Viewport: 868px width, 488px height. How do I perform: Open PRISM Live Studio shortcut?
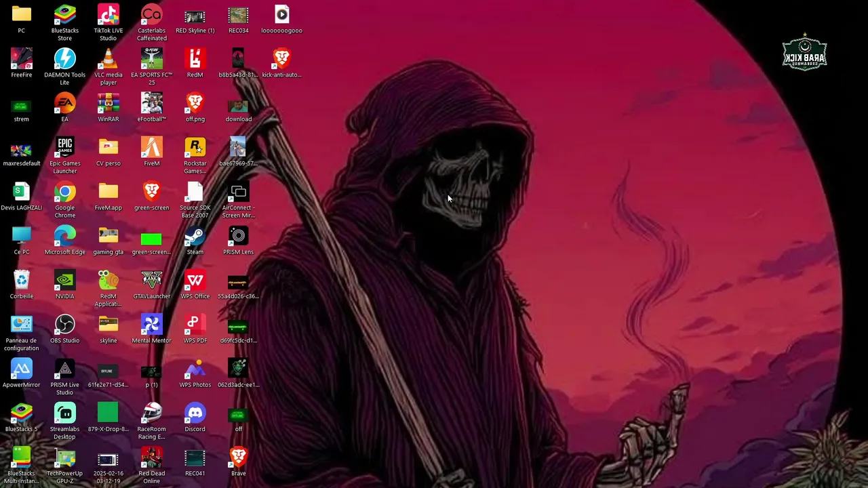64,369
